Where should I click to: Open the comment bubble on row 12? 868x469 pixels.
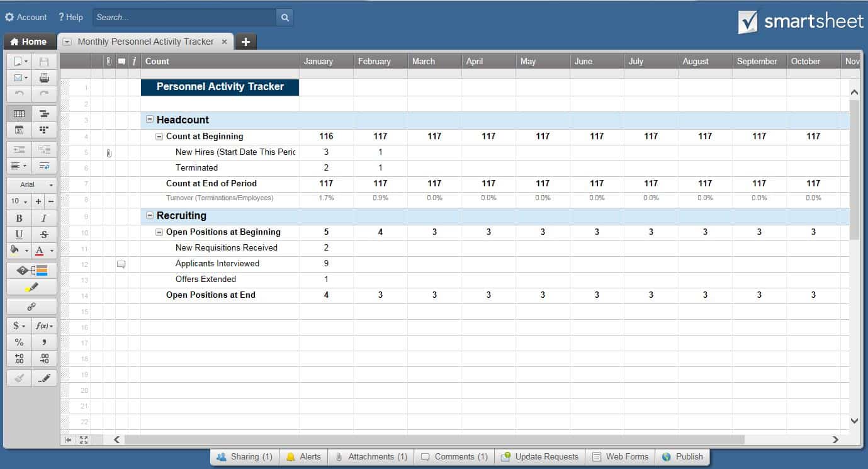tap(121, 264)
